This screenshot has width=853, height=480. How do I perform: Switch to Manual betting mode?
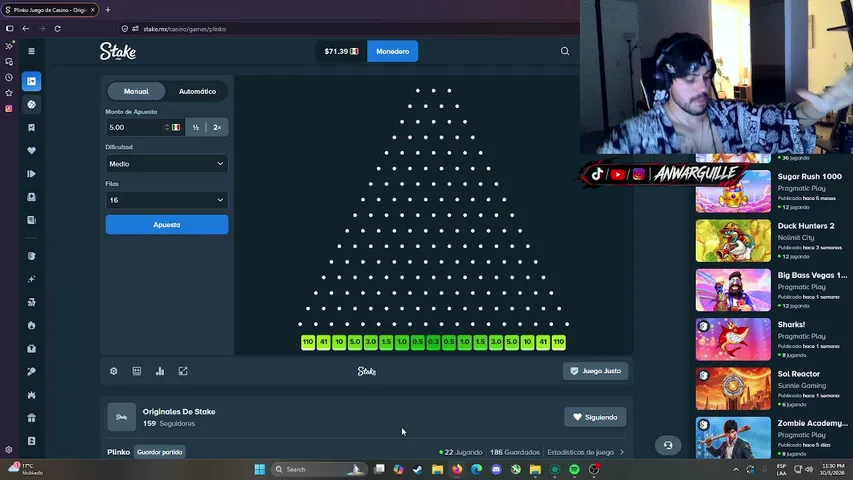[136, 91]
